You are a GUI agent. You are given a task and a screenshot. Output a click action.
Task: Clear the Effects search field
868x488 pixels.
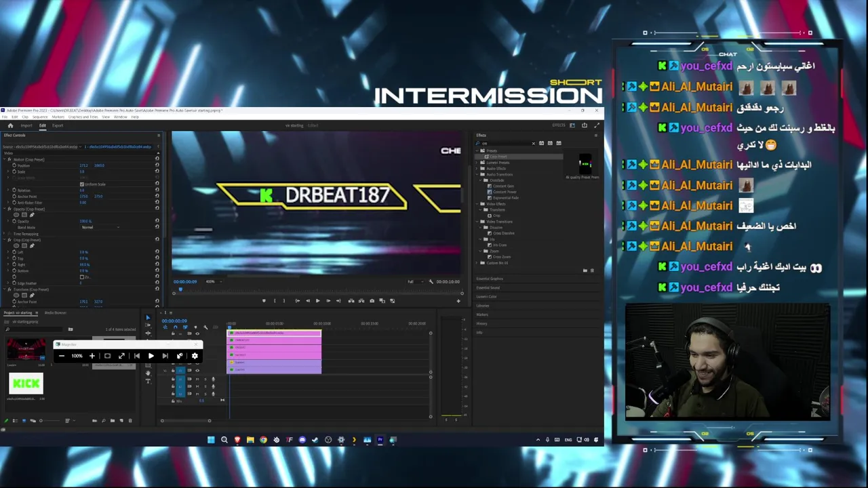[x=534, y=144]
